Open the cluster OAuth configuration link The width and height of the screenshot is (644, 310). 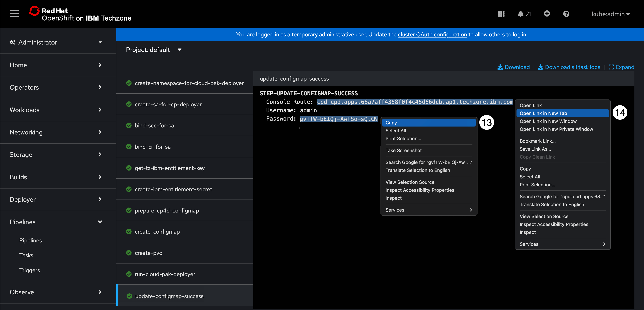[432, 34]
